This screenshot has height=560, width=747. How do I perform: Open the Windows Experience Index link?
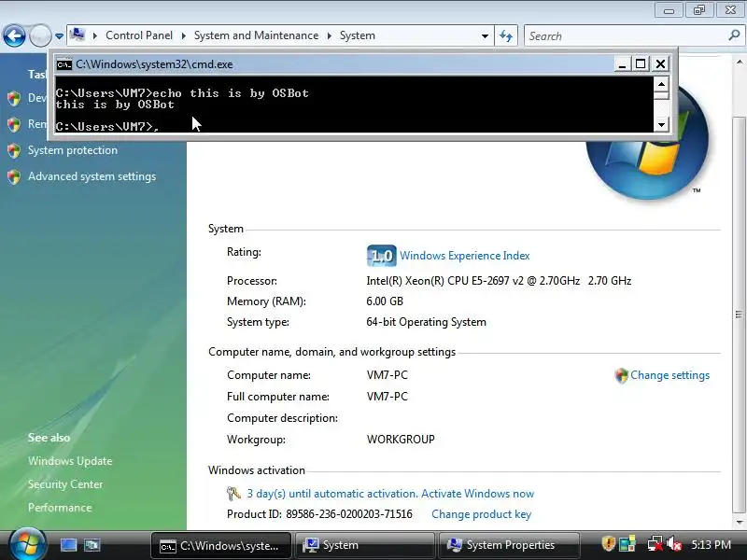point(464,256)
